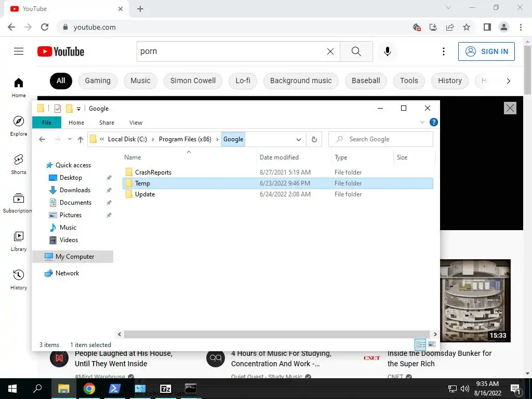The height and width of the screenshot is (399, 532).
Task: Close the YouTube banner with X
Action: click(510, 108)
